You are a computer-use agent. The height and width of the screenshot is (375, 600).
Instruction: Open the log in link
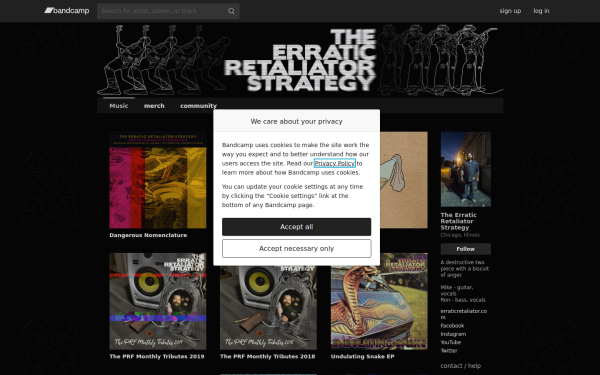[541, 11]
